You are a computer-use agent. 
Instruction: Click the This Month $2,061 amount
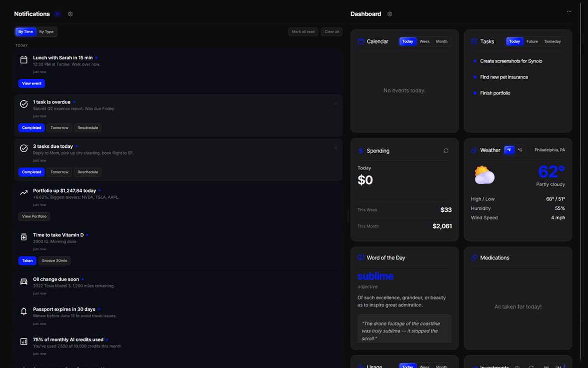(442, 226)
